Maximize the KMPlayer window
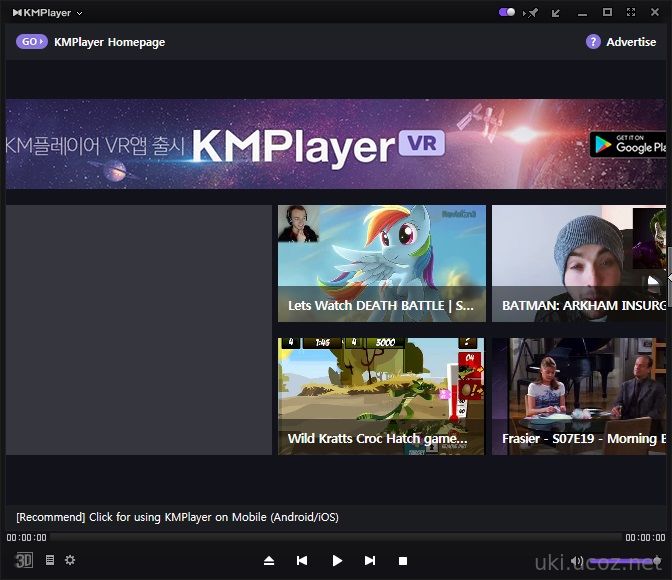 click(607, 12)
